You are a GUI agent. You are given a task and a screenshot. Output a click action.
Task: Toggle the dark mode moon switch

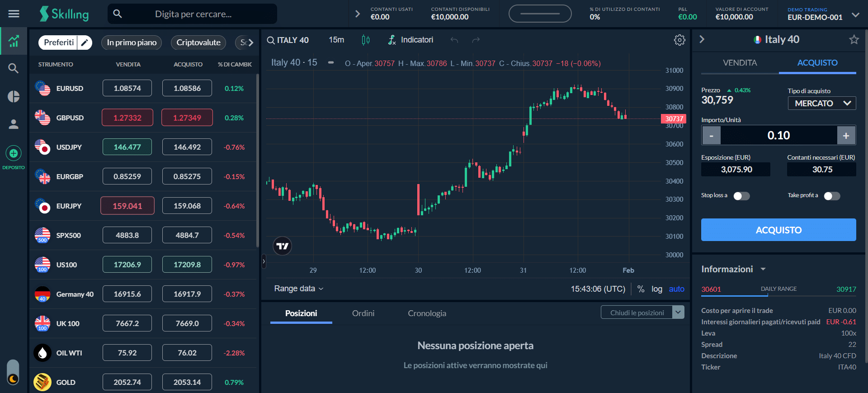tap(13, 373)
